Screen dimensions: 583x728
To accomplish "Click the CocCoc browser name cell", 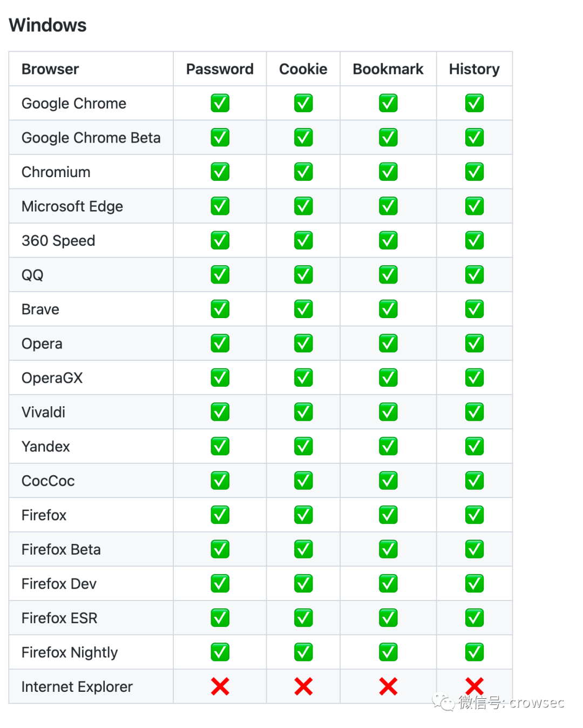I will coord(48,481).
